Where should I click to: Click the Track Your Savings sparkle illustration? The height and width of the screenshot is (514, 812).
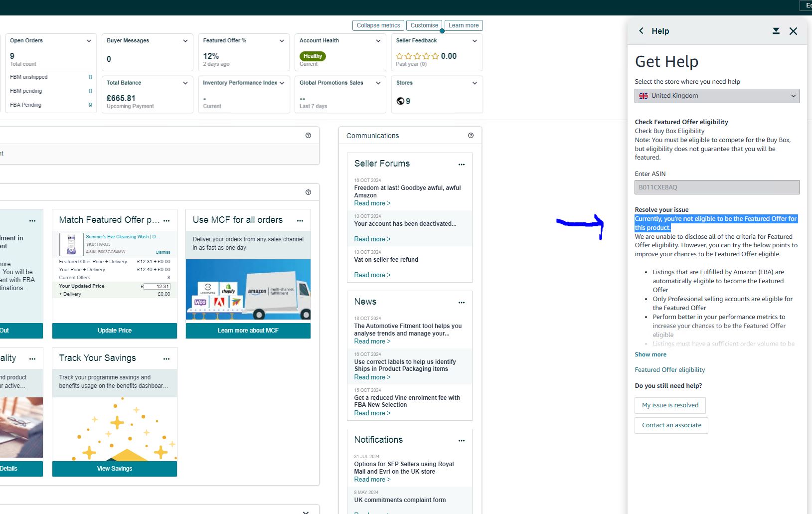pyautogui.click(x=115, y=429)
